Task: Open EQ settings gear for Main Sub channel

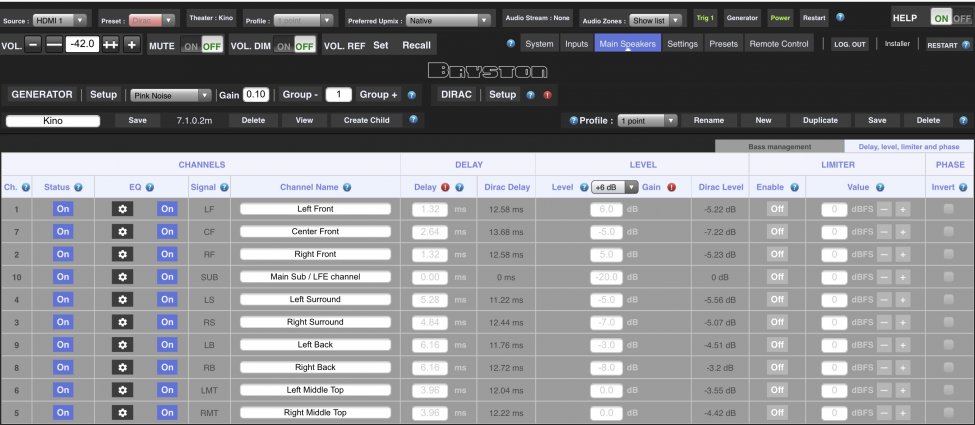Action: point(122,277)
